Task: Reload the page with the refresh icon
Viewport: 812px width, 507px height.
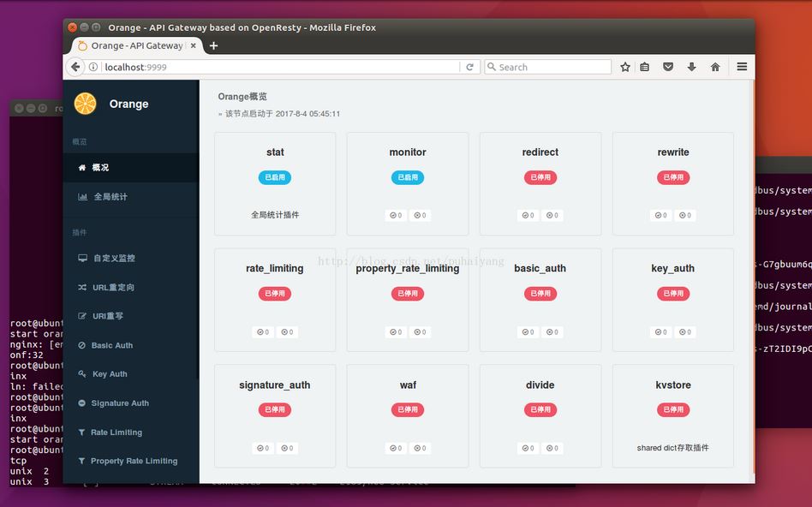Action: tap(469, 67)
